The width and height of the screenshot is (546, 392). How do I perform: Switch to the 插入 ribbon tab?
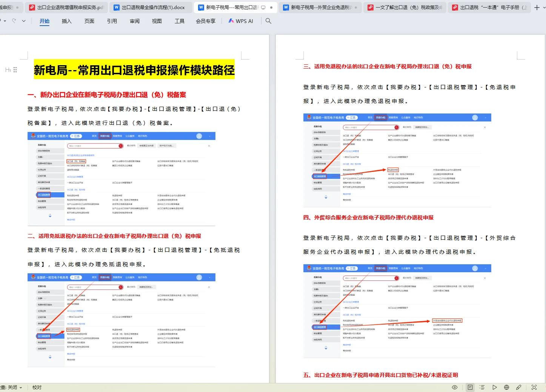tap(67, 21)
